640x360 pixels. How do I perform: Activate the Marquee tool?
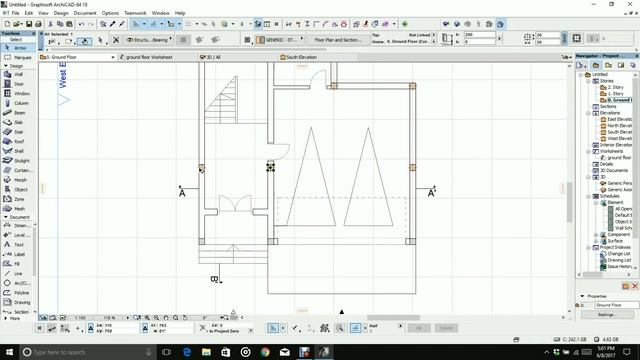pyautogui.click(x=18, y=58)
